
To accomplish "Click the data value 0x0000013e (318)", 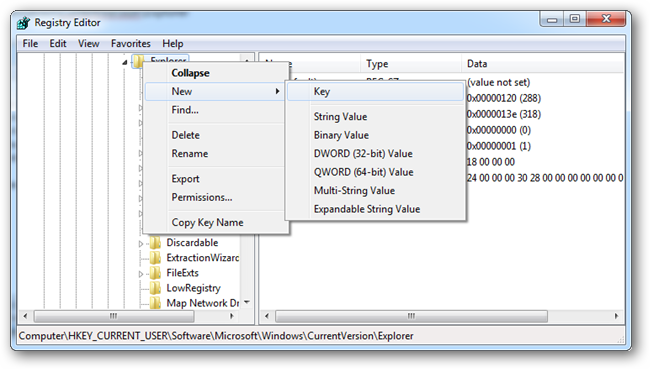I will point(504,114).
